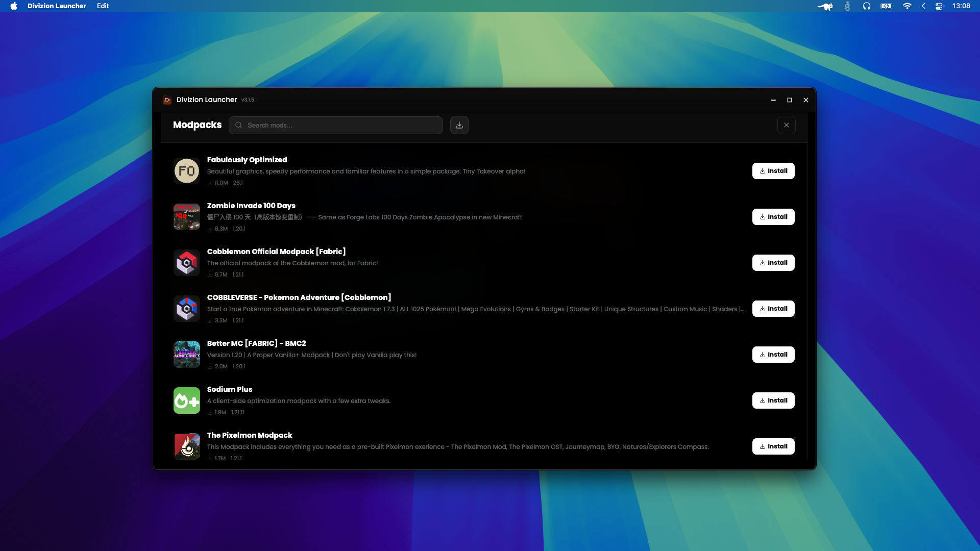Install Cobblemon Official Modpack [Fabric]

coord(773,263)
